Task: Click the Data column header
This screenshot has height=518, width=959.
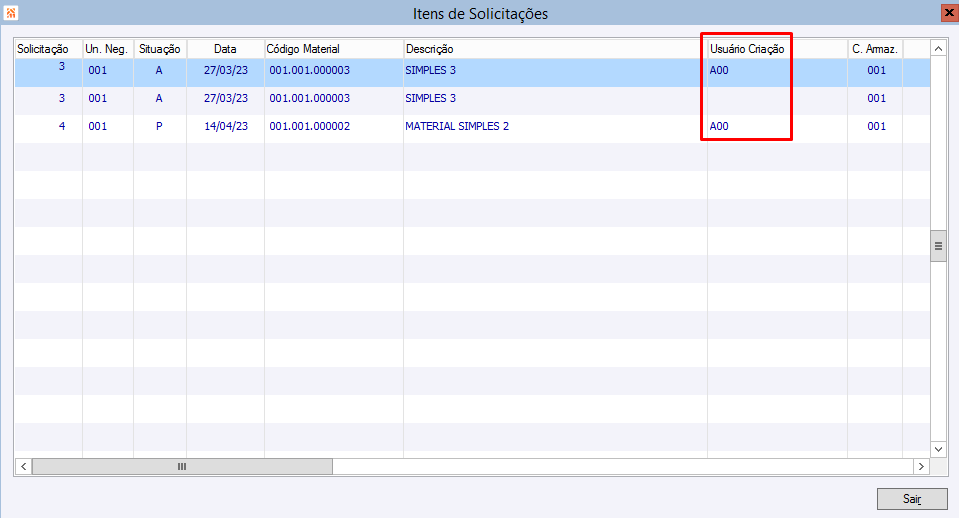Action: (225, 49)
